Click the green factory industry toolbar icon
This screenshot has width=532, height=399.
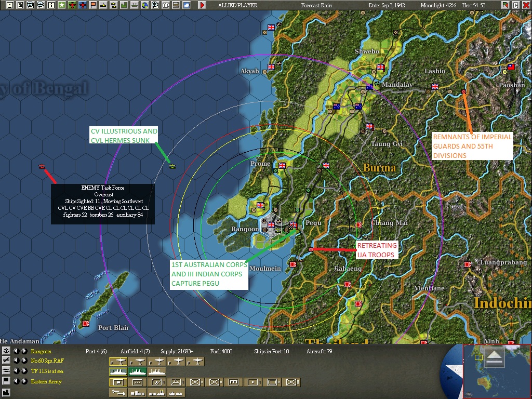click(124, 5)
